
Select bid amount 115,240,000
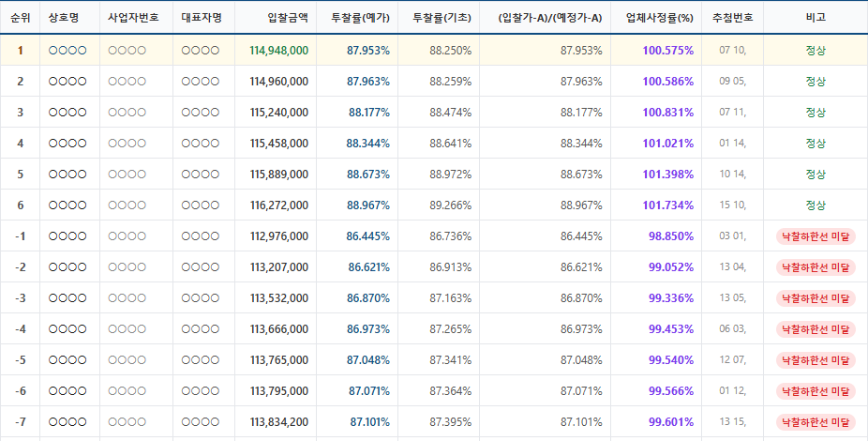tap(279, 113)
